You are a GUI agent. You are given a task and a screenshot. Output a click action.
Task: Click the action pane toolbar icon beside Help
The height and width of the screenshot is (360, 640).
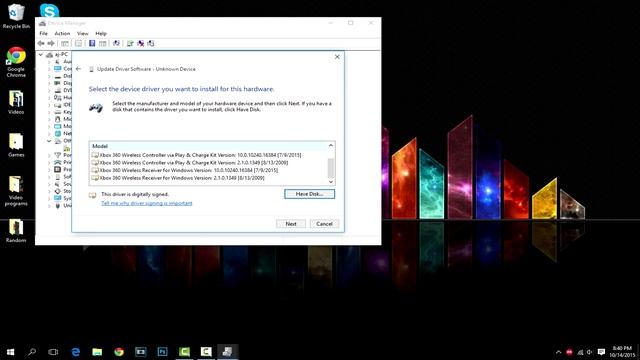pyautogui.click(x=102, y=43)
